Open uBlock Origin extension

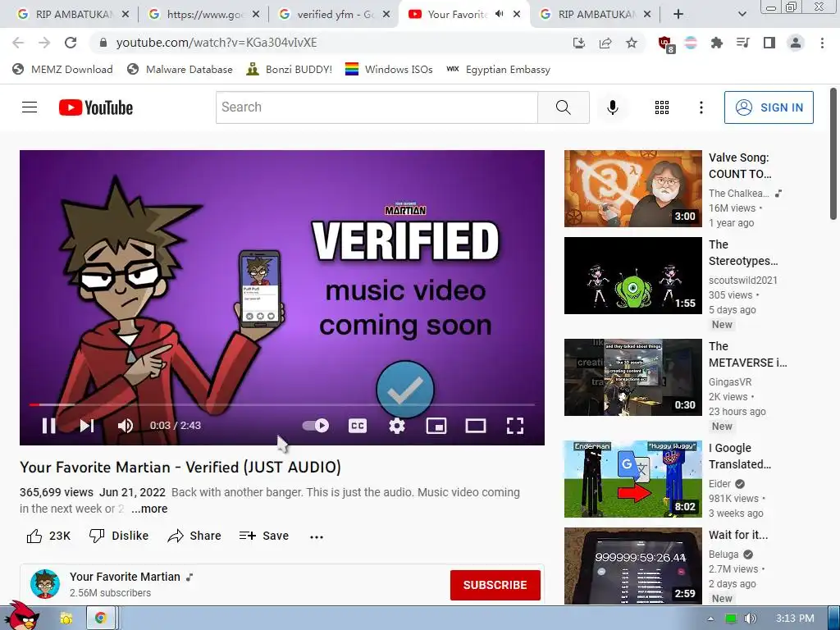(x=666, y=44)
